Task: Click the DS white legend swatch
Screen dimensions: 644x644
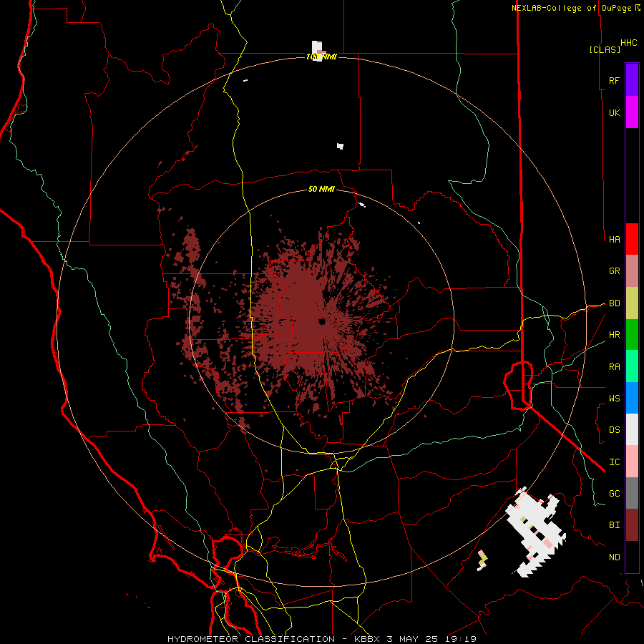Action: tap(632, 429)
